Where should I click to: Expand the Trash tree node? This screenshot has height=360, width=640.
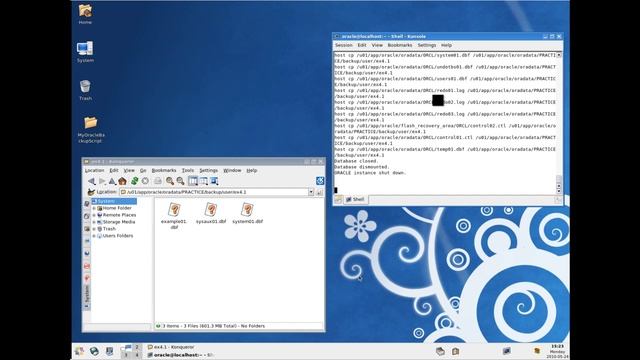tap(94, 229)
